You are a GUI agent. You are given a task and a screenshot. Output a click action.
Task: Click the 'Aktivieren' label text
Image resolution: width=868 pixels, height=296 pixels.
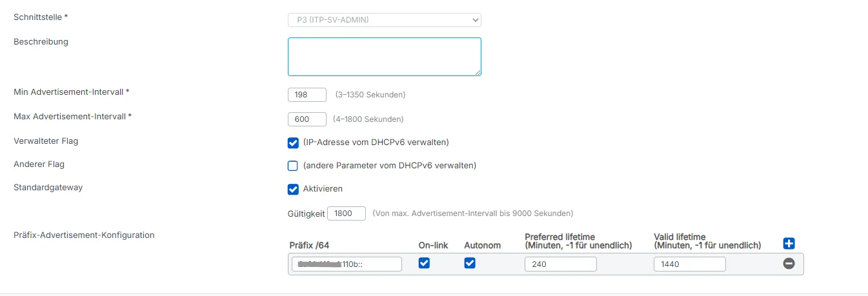[323, 189]
